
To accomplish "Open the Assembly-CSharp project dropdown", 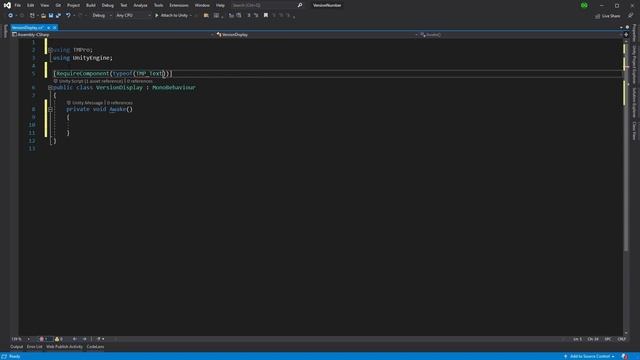I will pos(113,35).
